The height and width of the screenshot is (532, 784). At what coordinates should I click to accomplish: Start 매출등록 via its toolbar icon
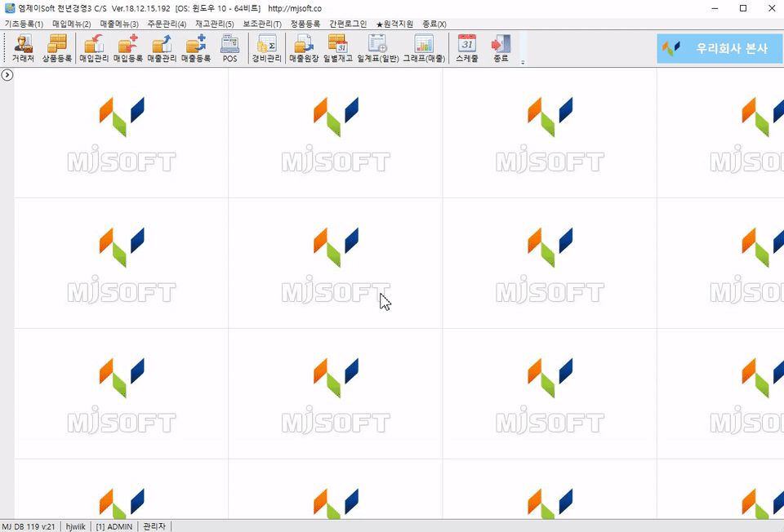pos(196,48)
